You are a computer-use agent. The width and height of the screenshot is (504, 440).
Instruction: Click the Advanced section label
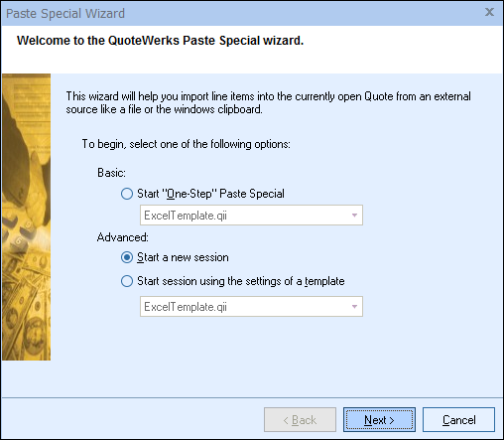pyautogui.click(x=123, y=237)
